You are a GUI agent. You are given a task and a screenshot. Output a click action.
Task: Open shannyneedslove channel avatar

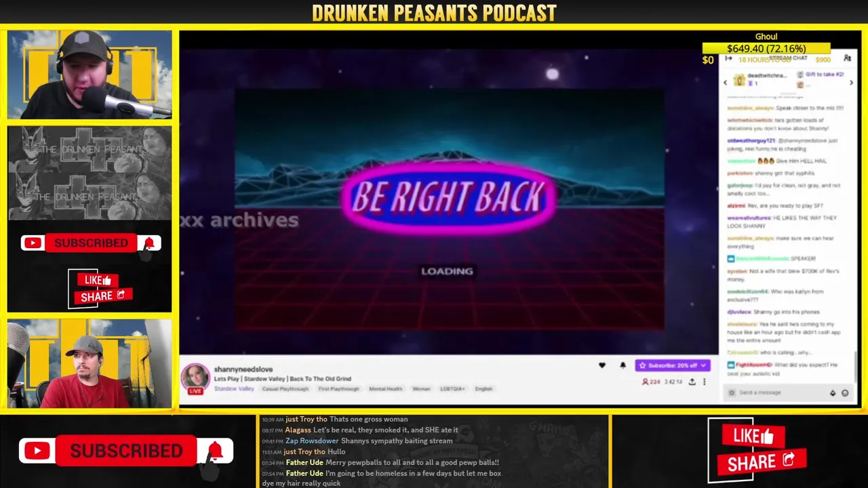pos(195,377)
